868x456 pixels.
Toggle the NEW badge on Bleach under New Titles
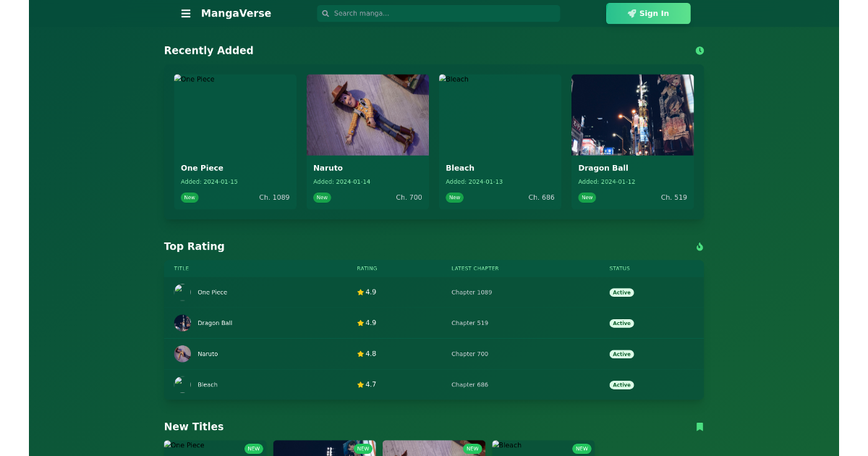[x=581, y=449]
